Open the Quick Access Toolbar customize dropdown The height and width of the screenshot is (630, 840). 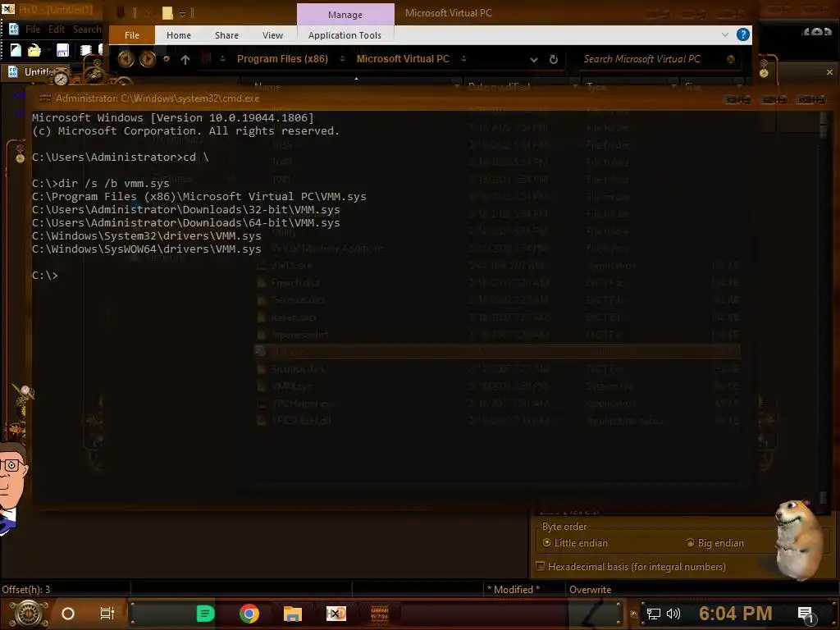[182, 13]
